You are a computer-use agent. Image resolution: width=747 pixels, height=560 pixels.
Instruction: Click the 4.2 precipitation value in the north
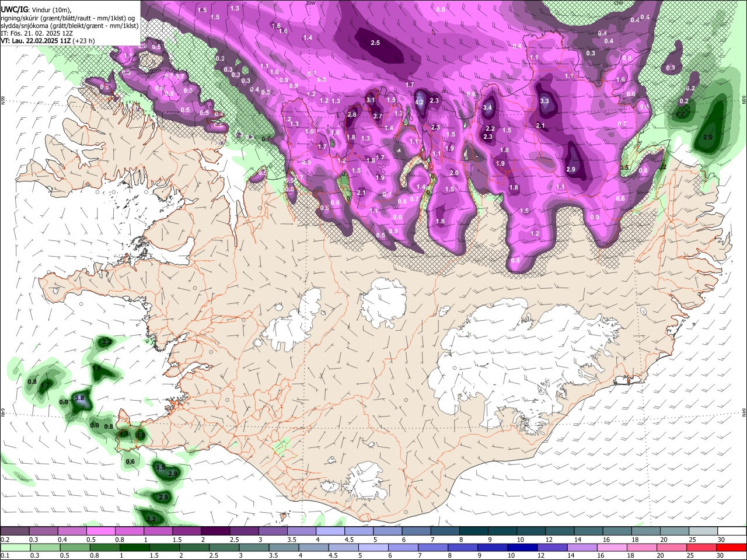pyautogui.click(x=419, y=102)
